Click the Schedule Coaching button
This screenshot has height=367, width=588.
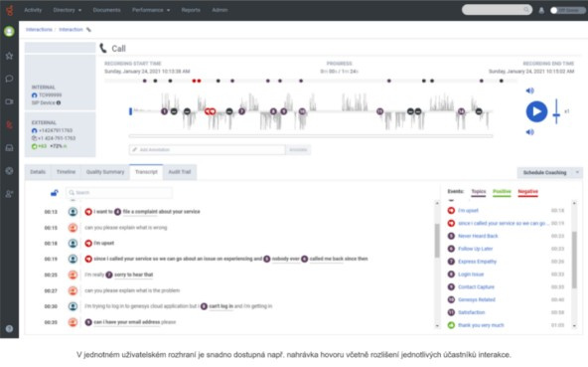(x=544, y=172)
